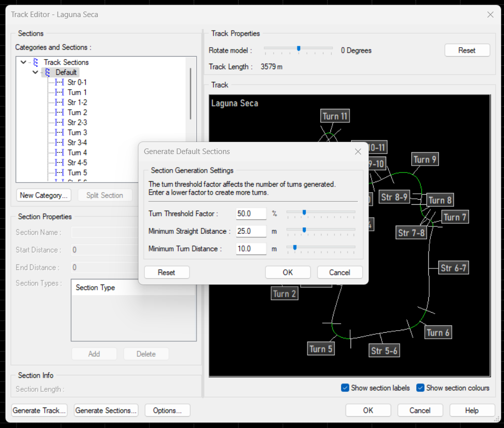Click the Str 0-1 section icon
The height and width of the screenshot is (428, 504).
coord(60,82)
